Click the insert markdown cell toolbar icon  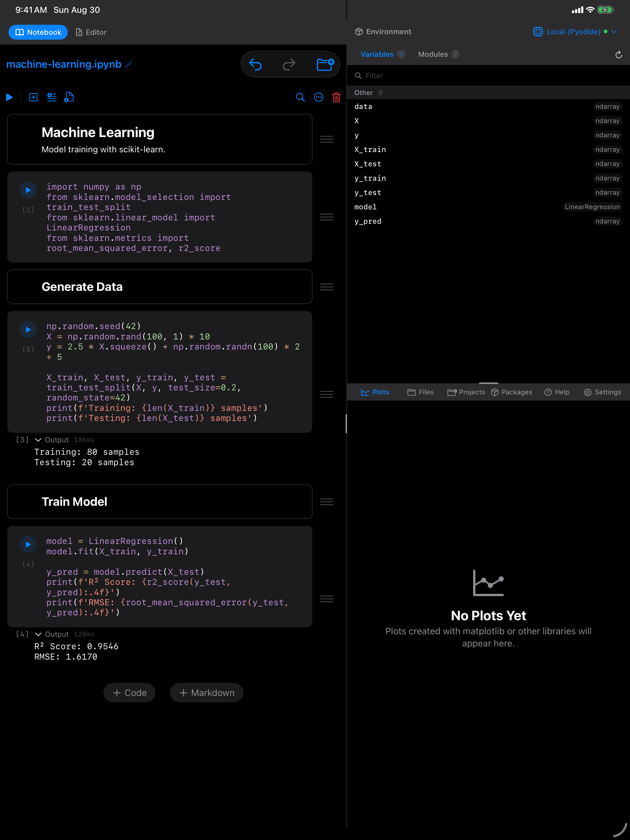pos(52,98)
